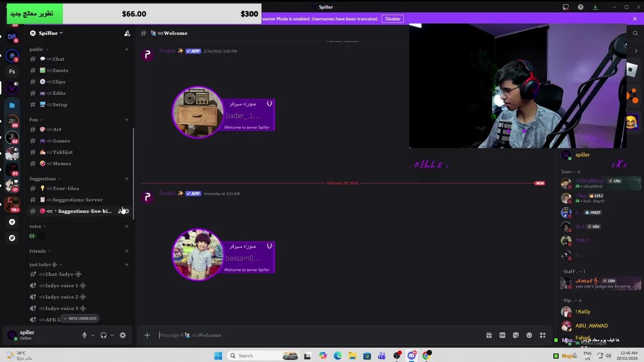
Task: Open the bader welcome card image
Action: click(x=224, y=112)
